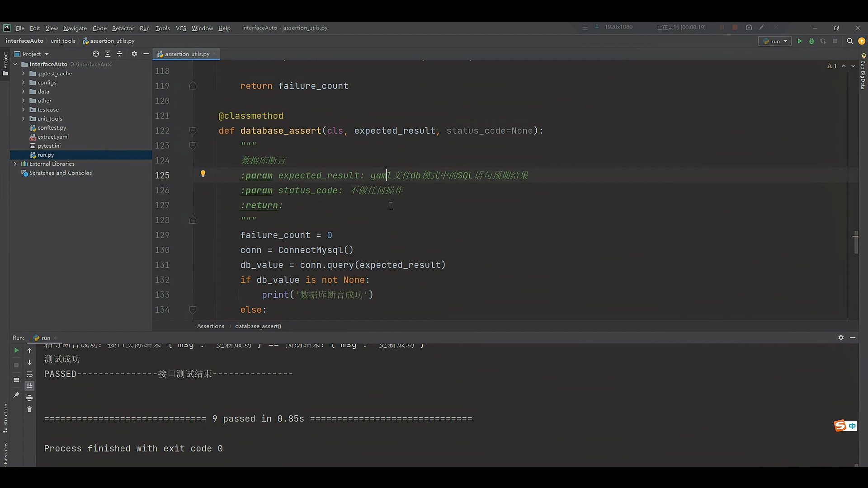868x488 pixels.
Task: Toggle the Project tool window side tab
Action: click(5, 64)
